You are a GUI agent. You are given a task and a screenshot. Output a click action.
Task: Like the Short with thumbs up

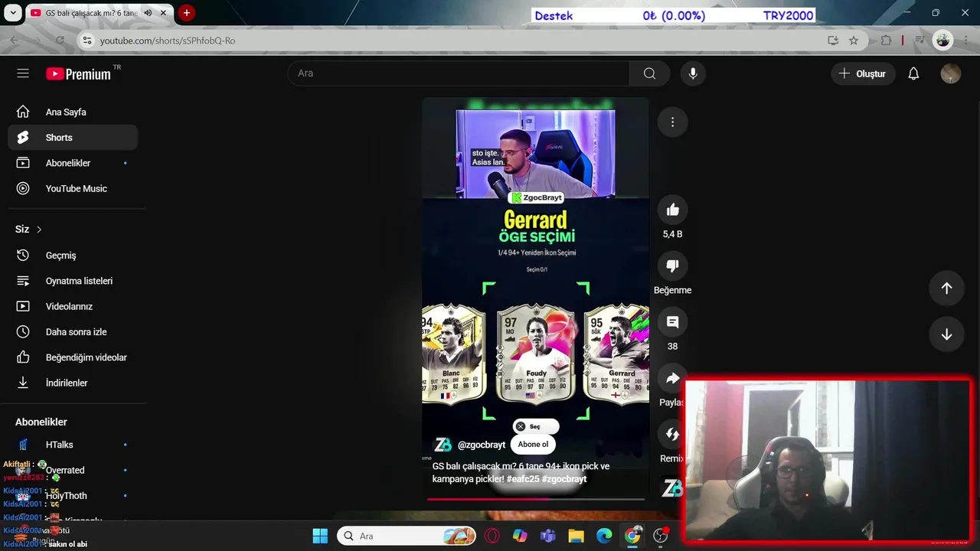pos(672,210)
